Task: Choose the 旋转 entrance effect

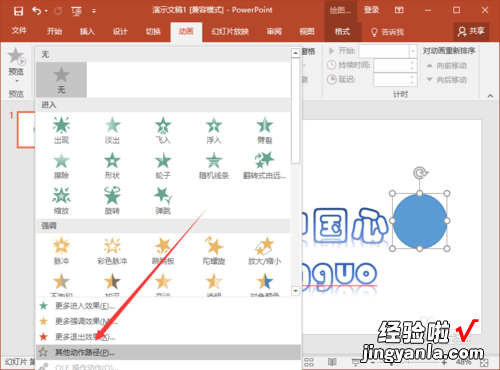Action: 112,201
